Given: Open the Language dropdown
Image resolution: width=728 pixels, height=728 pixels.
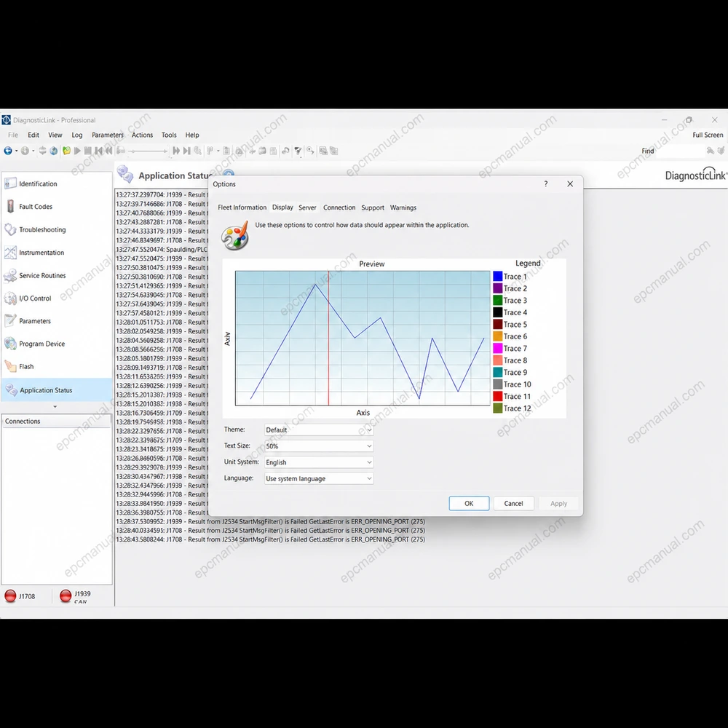Looking at the screenshot, I should click(319, 479).
